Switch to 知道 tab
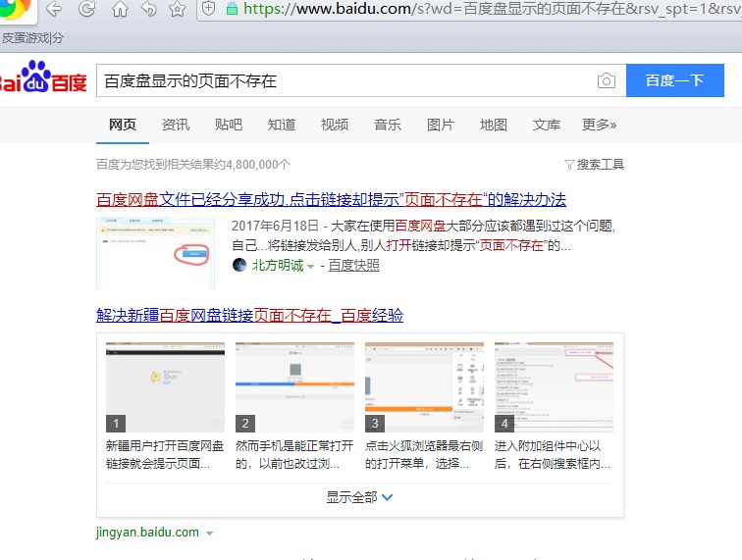Screen dimensions: 742x560 [x=282, y=125]
